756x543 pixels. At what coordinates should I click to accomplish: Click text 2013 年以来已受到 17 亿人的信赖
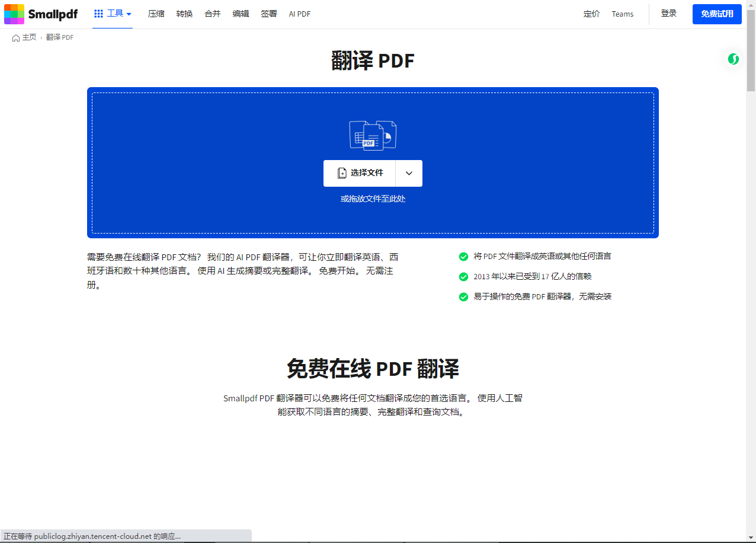(532, 276)
